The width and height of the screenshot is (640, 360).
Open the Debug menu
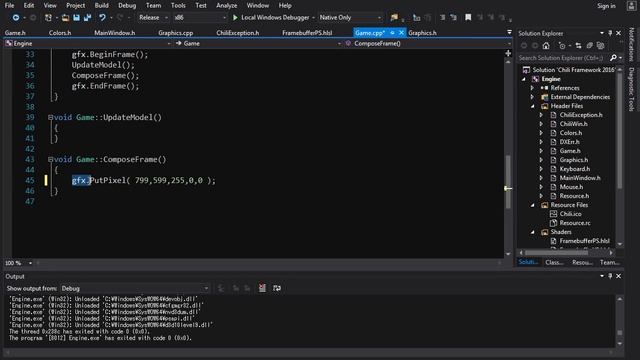127,5
